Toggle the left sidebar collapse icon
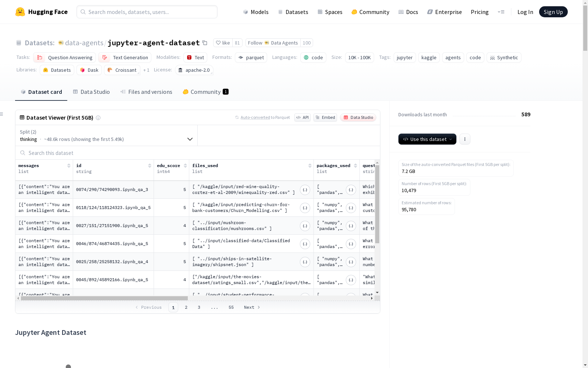This screenshot has height=368, width=588. (x=2, y=114)
